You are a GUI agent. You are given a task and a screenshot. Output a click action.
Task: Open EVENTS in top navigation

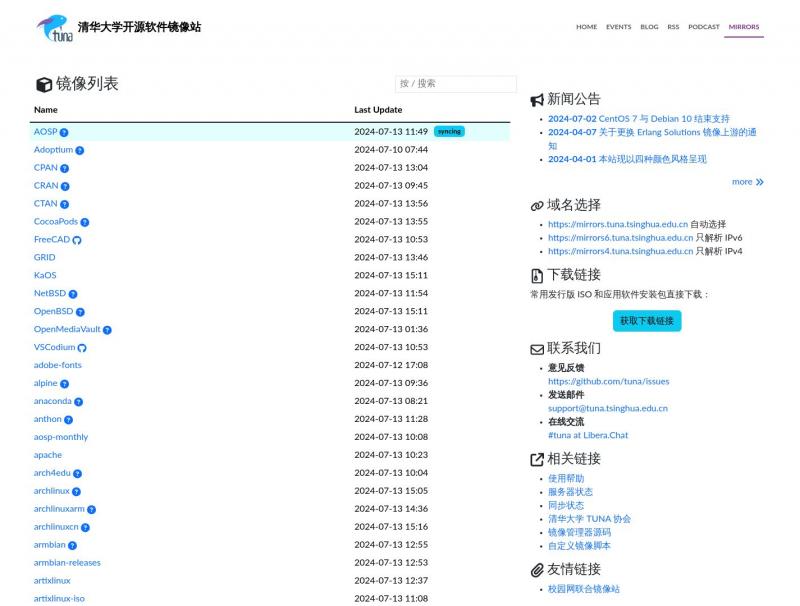[618, 27]
